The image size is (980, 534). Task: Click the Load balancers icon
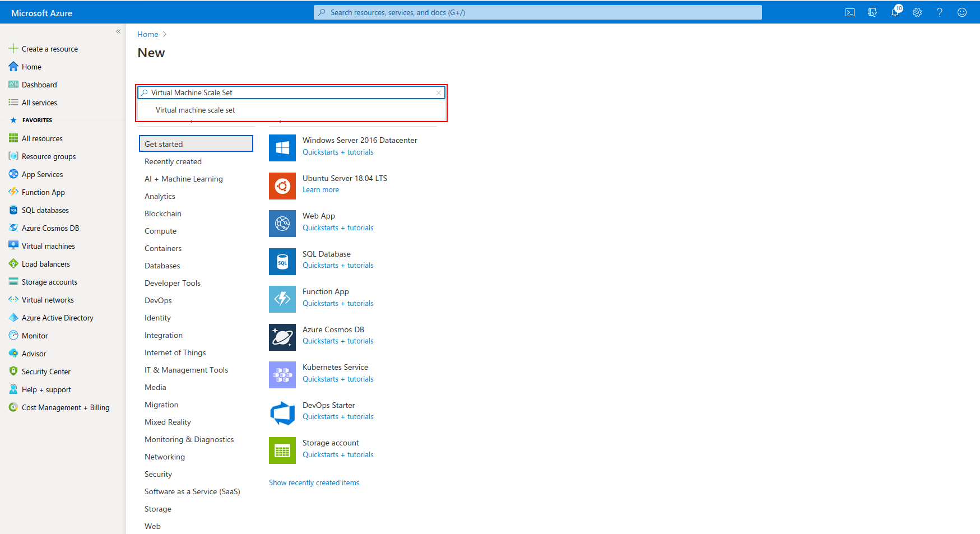click(13, 264)
